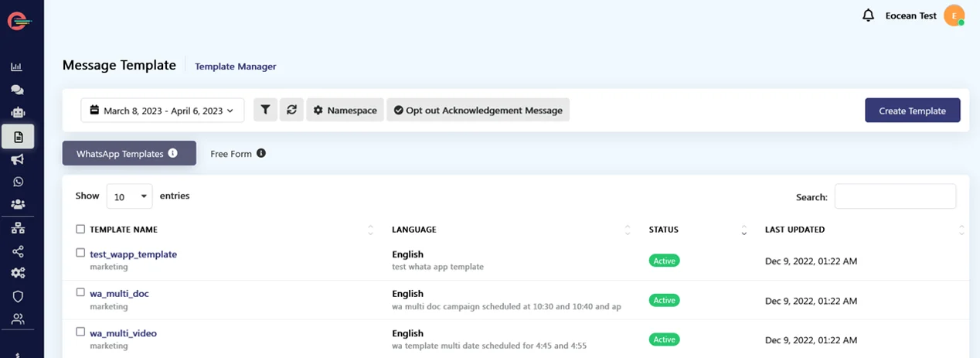The image size is (980, 358).
Task: Sort by the Status column arrows
Action: tap(744, 230)
